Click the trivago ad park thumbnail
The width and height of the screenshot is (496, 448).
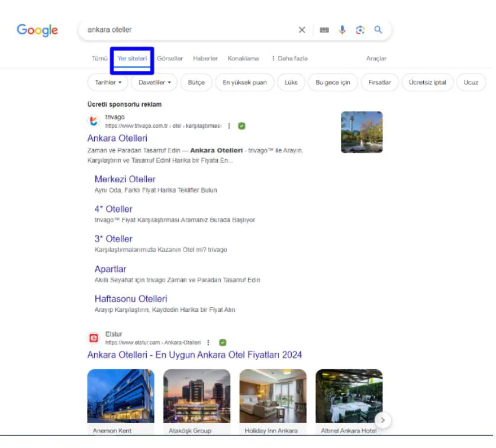click(362, 132)
